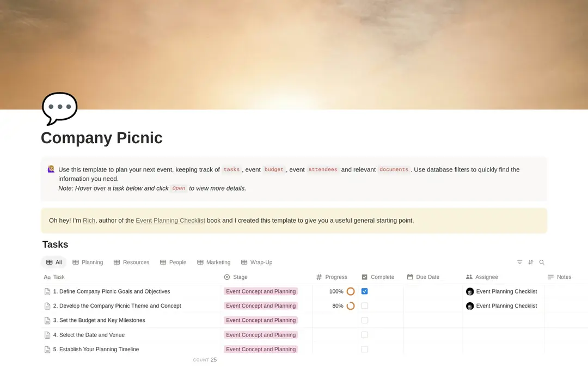
Task: Click the 'budget' code tag in callout
Action: tap(274, 169)
